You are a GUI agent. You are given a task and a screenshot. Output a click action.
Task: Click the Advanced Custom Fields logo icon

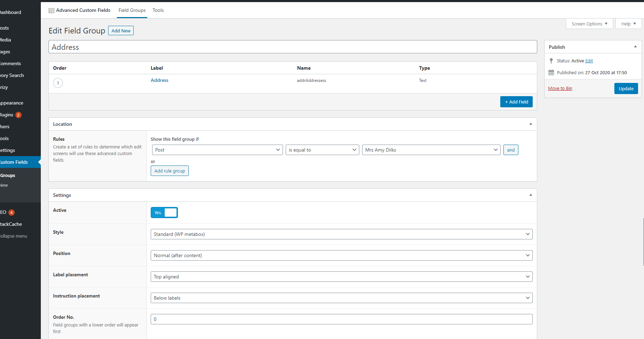[51, 10]
